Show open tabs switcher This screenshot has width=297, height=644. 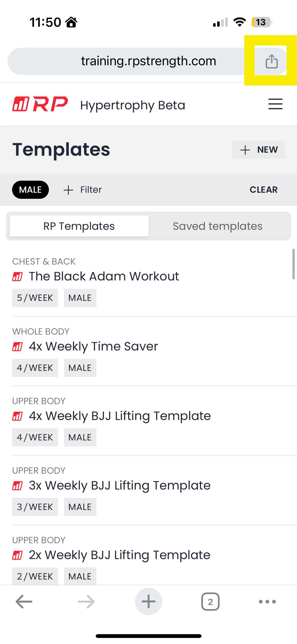pos(210,602)
